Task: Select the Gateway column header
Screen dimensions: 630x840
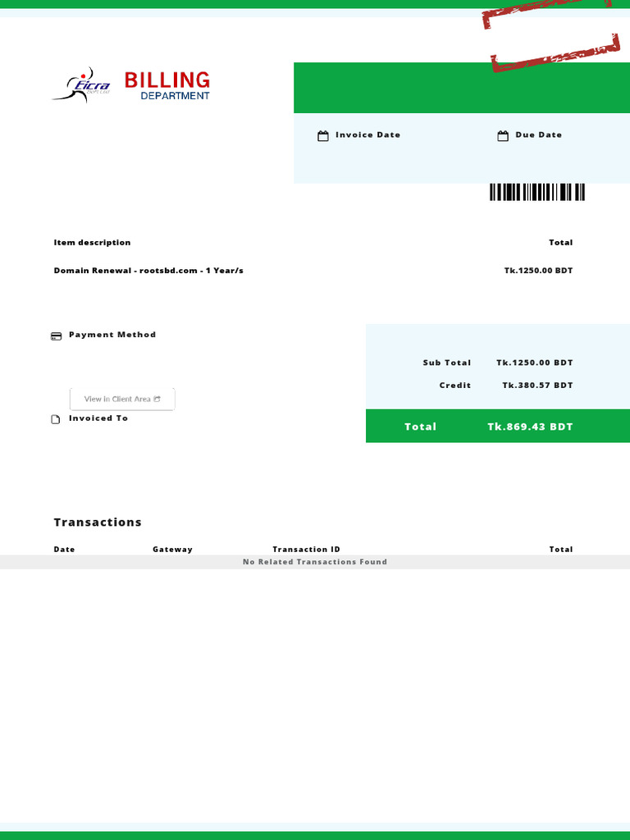Action: pos(172,550)
